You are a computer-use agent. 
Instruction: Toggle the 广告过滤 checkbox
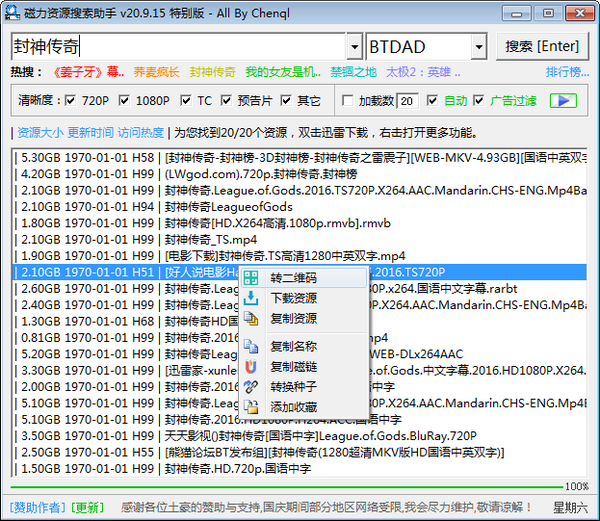tap(478, 101)
